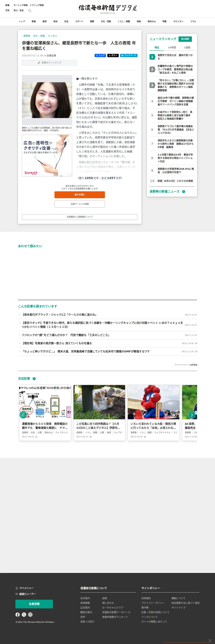Open イブニング信毎 top link
215x644 pixels.
(x=37, y=5)
